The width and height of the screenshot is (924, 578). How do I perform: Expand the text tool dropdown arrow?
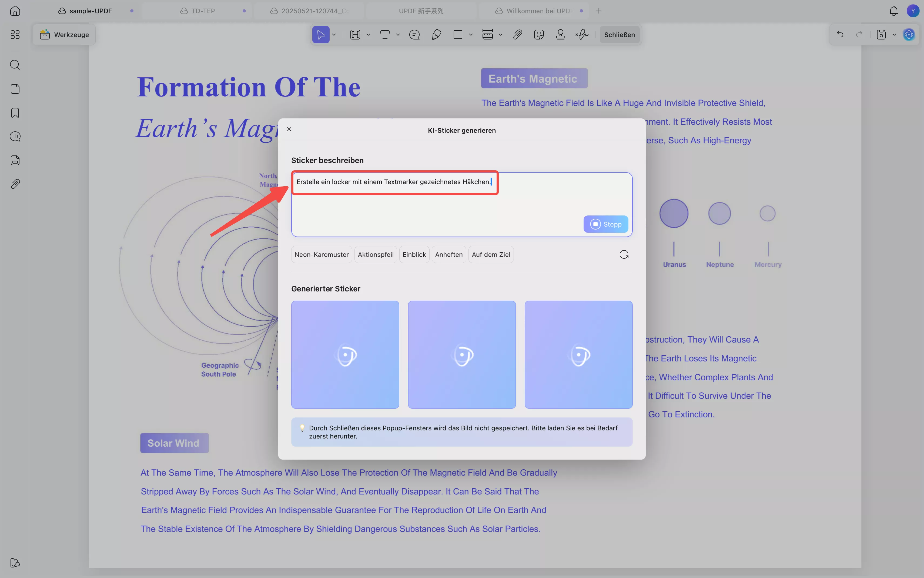click(398, 35)
